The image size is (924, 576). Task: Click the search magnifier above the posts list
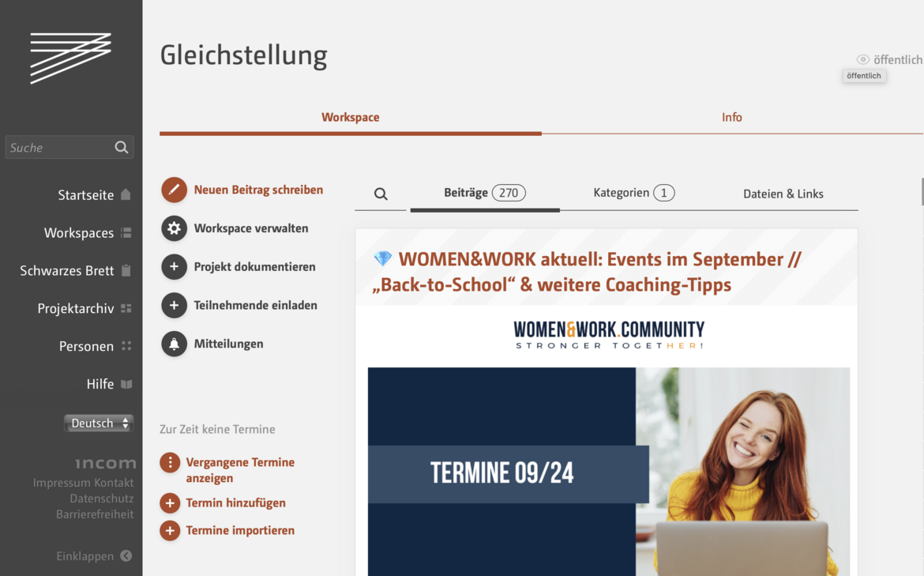tap(381, 194)
